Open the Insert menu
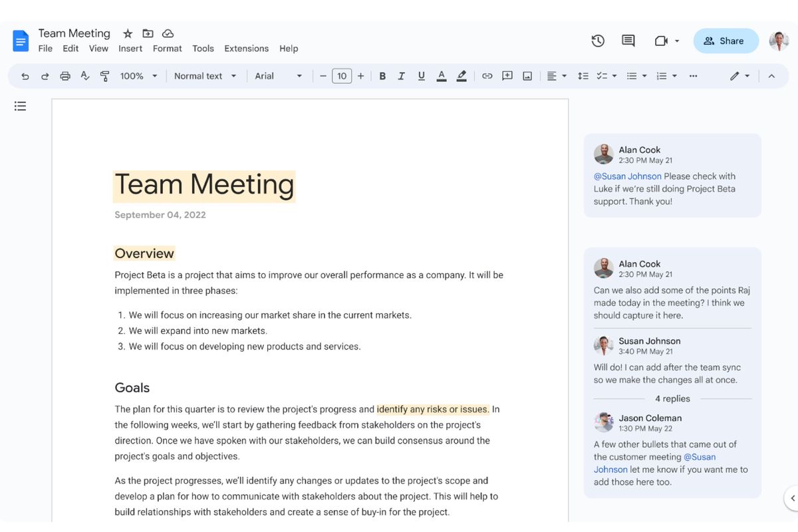Viewport: 798px width, 532px height. 130,49
